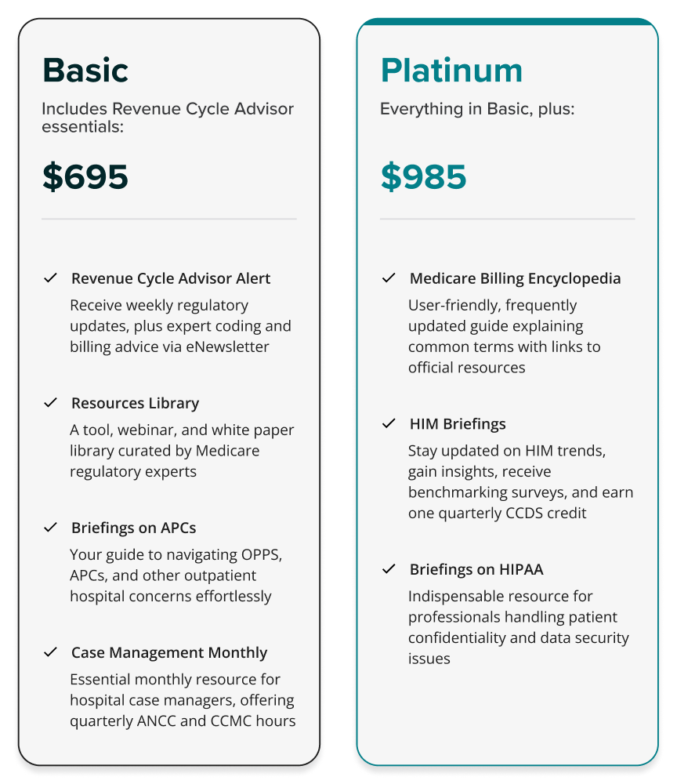This screenshot has width=677, height=784.
Task: Click the 'Everything in Basic, plus:' subtitle
Action: tap(477, 109)
